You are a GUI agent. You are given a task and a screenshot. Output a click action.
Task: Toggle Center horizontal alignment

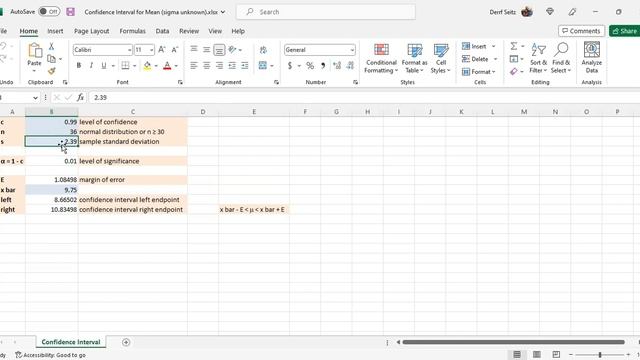tap(207, 65)
